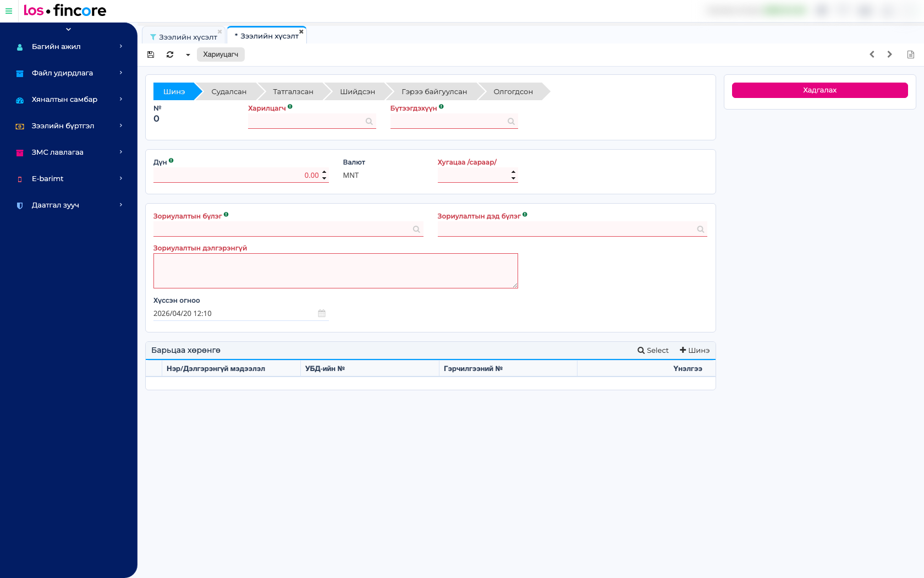Click the Зээлийн бүртгэл money icon

[x=20, y=127]
